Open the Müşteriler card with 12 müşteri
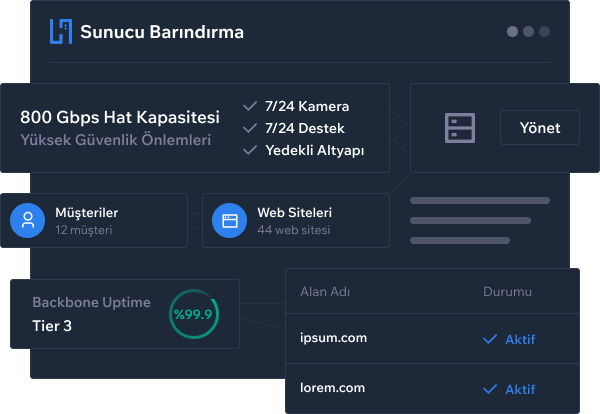Image resolution: width=600 pixels, height=414 pixels. pos(94,220)
